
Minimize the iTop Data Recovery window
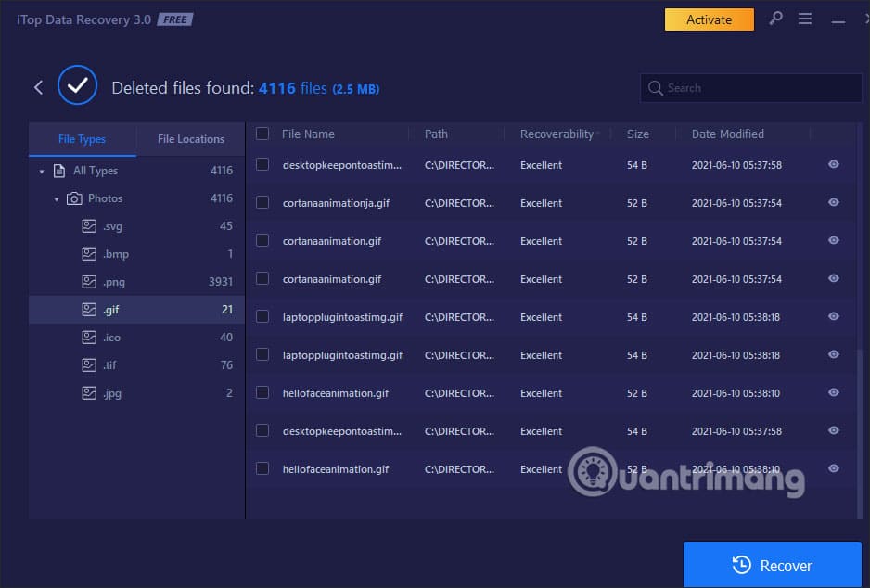coord(838,21)
